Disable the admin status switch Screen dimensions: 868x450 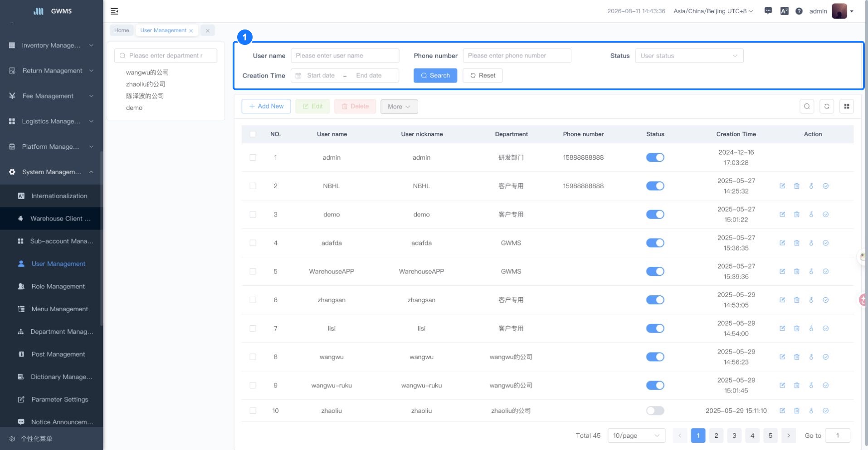[x=655, y=157]
